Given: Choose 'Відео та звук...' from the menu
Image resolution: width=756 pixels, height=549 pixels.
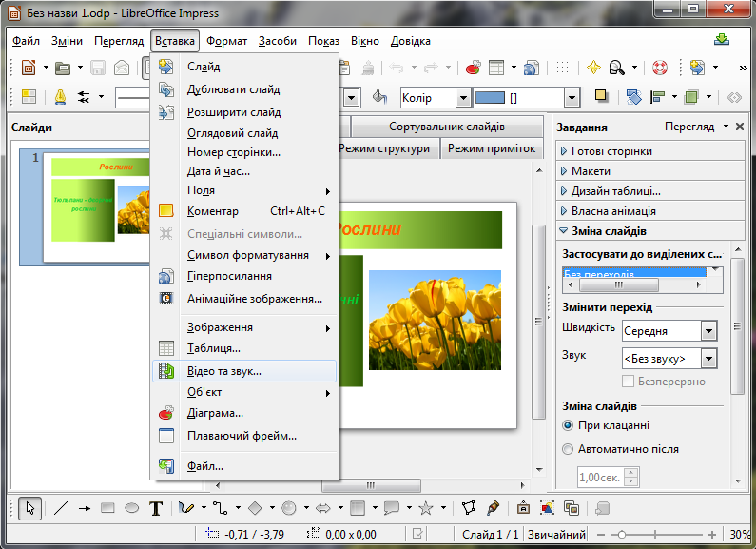Looking at the screenshot, I should click(x=244, y=371).
